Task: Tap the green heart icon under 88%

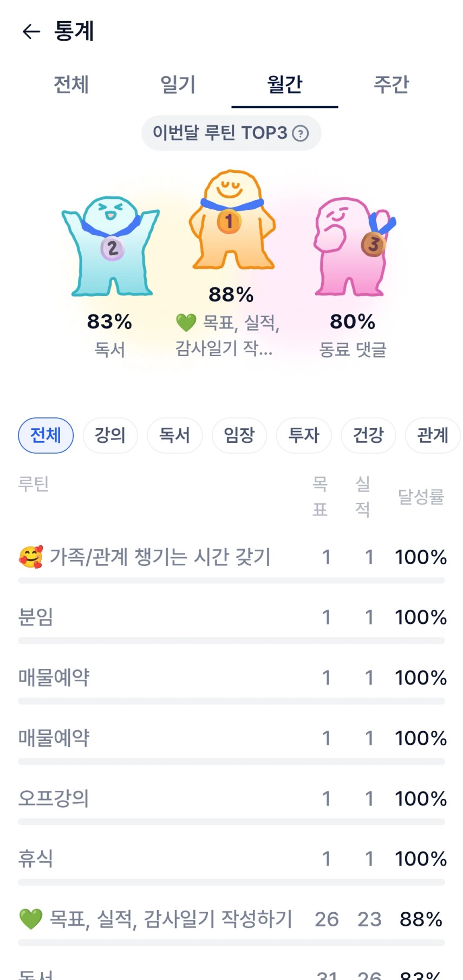Action: [186, 323]
